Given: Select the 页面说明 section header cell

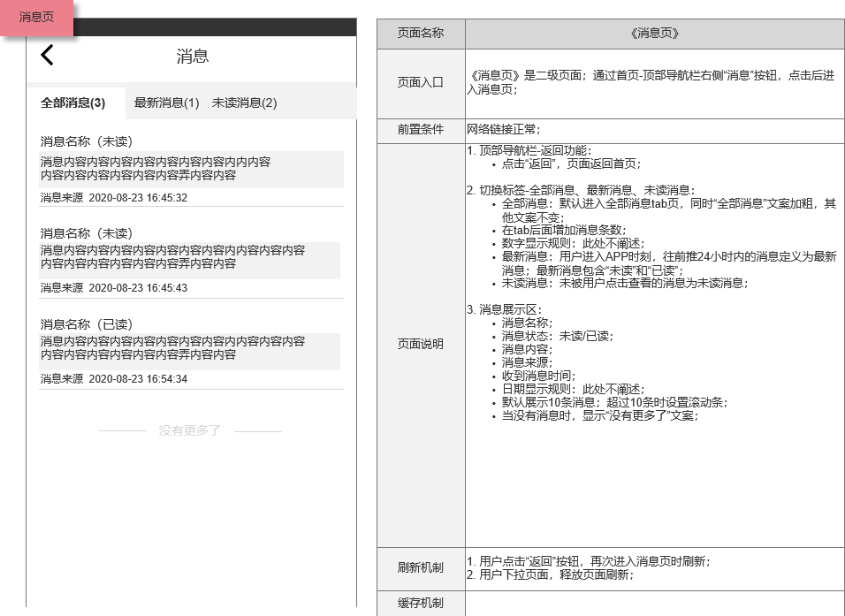Looking at the screenshot, I should (420, 345).
